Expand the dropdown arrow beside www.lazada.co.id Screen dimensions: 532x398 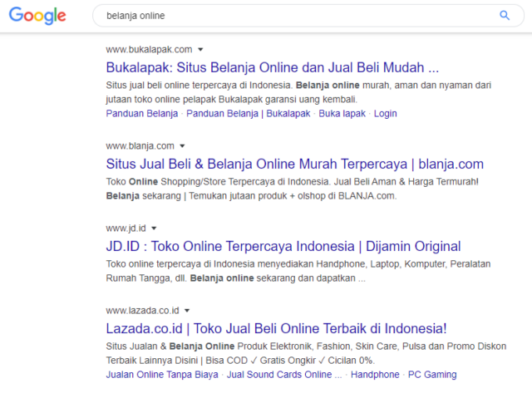coord(187,311)
